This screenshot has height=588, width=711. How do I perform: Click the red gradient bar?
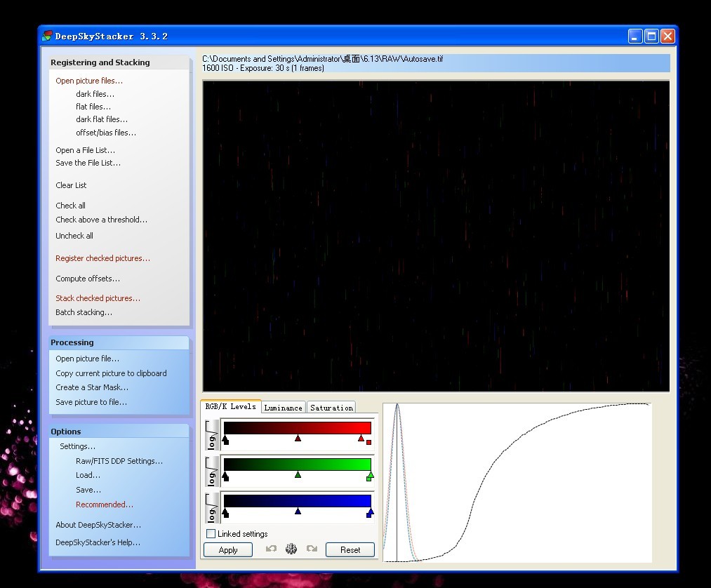click(298, 428)
